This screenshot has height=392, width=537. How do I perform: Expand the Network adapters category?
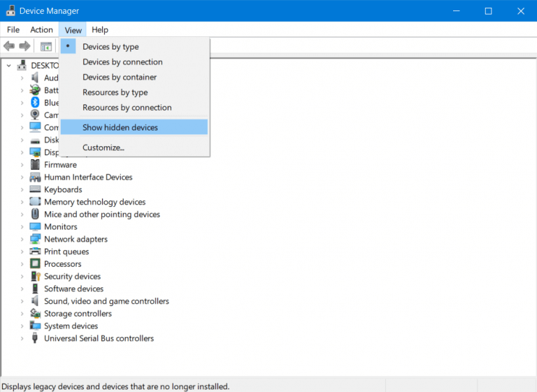tap(22, 239)
